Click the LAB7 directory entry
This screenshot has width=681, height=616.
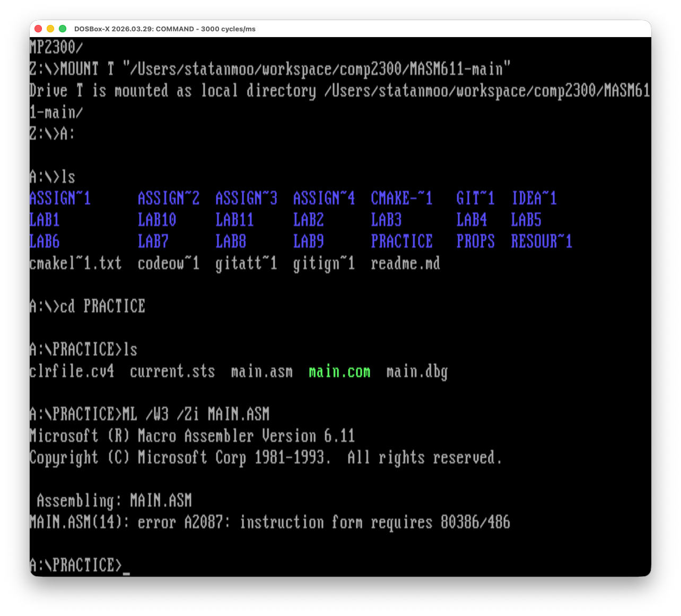pyautogui.click(x=153, y=241)
